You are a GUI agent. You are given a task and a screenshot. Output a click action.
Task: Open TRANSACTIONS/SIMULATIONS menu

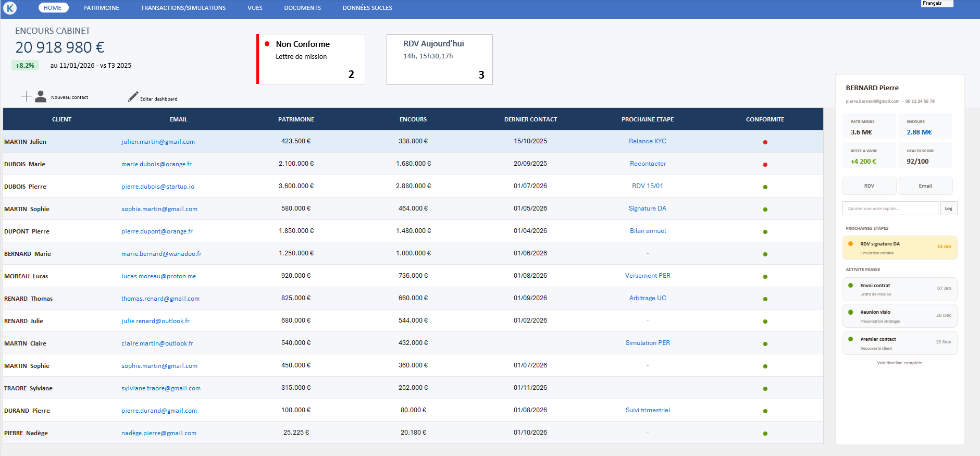[x=183, y=8]
